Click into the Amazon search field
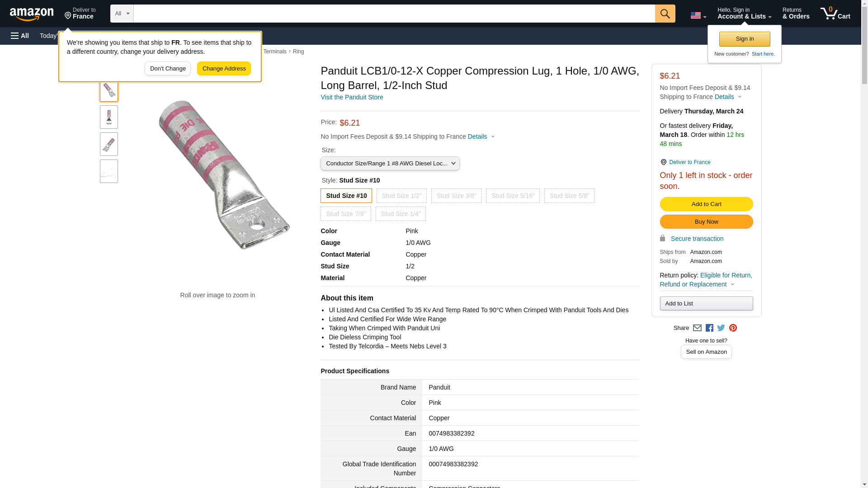The image size is (868, 488). click(x=394, y=14)
